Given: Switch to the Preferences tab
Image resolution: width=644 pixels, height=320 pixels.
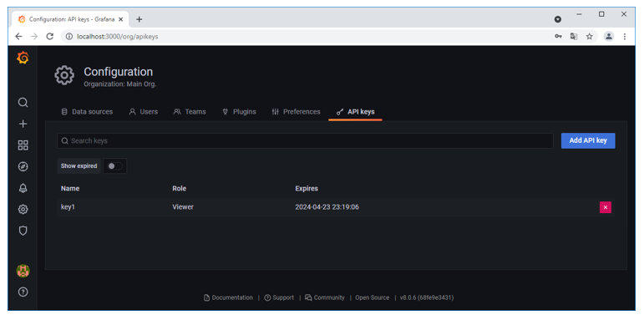Looking at the screenshot, I should pos(297,112).
